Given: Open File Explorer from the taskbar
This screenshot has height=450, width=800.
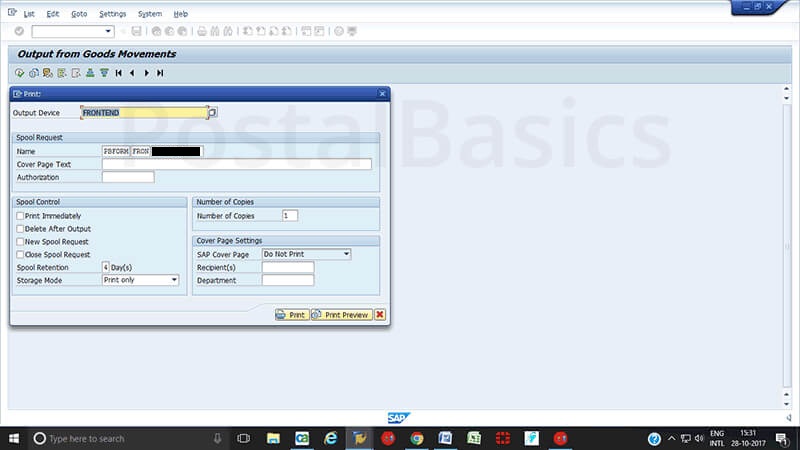Looking at the screenshot, I should click(272, 438).
